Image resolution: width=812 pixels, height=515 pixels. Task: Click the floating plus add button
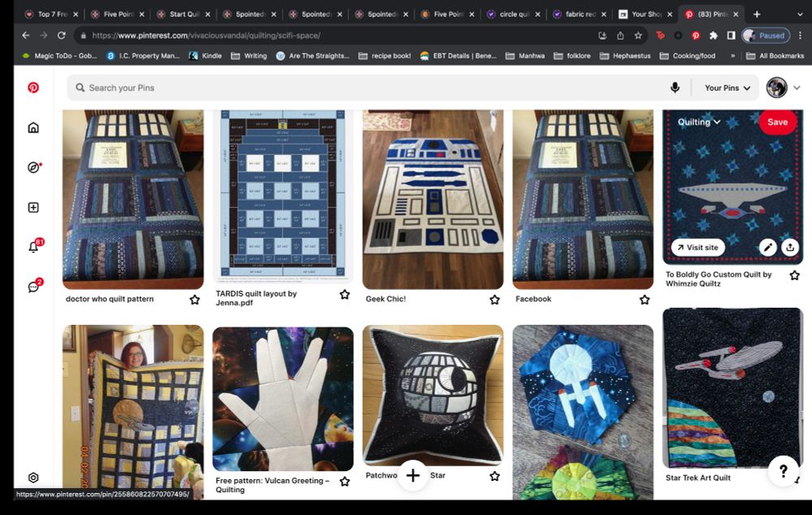pyautogui.click(x=412, y=475)
